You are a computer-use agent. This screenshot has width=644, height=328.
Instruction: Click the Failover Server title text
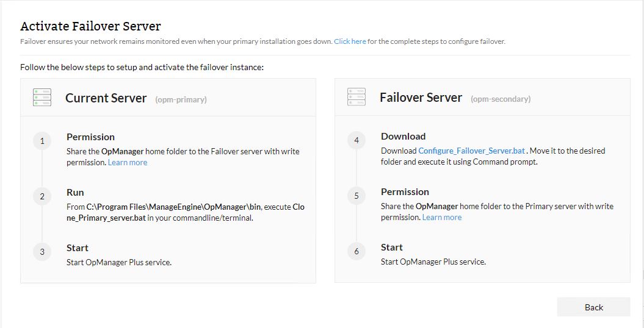[x=421, y=98]
